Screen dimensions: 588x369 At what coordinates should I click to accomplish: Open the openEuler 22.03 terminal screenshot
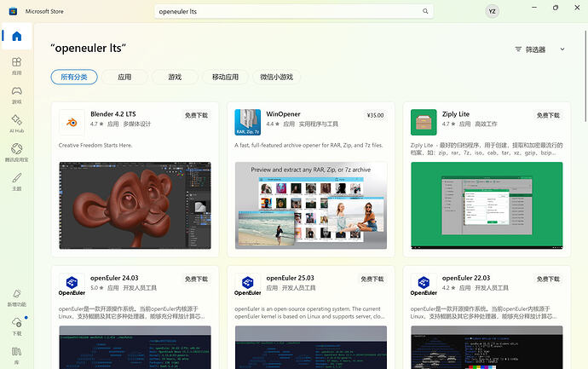point(487,347)
